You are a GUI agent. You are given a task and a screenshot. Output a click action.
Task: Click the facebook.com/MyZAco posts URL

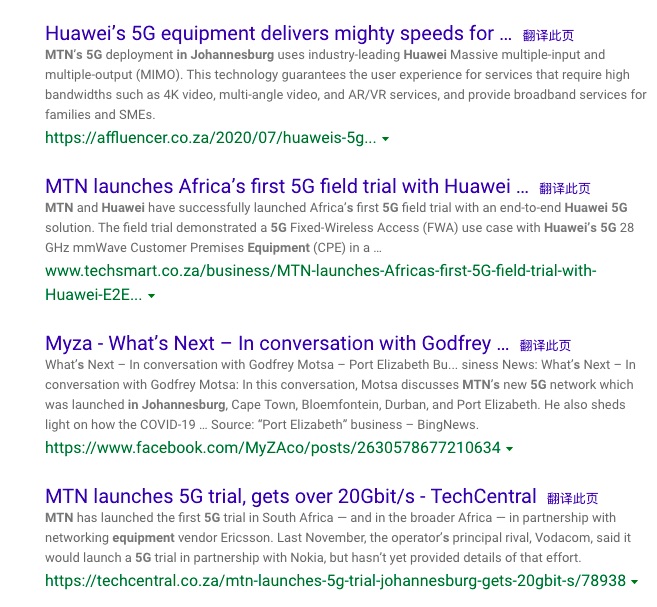[273, 448]
